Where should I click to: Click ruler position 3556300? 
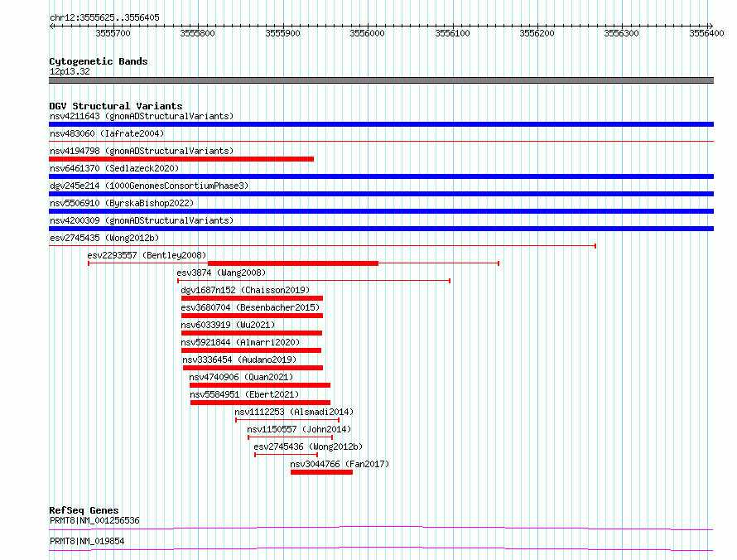[621, 33]
